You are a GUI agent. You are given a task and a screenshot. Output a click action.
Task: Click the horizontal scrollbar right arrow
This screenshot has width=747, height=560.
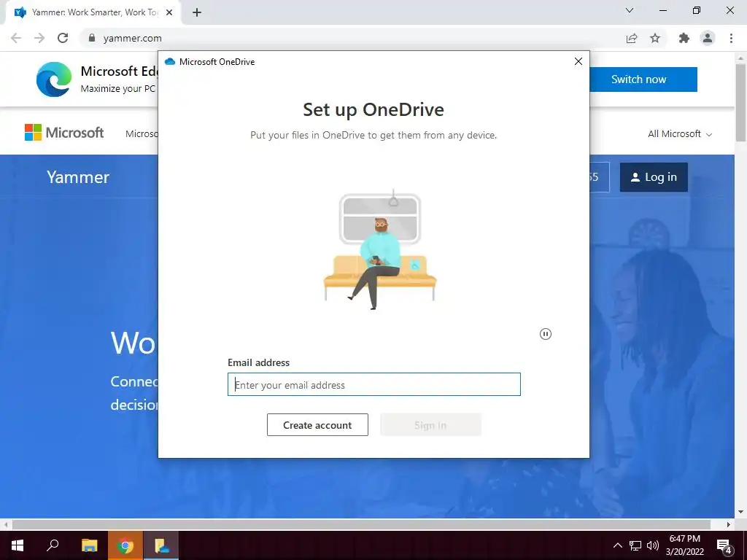(x=729, y=524)
